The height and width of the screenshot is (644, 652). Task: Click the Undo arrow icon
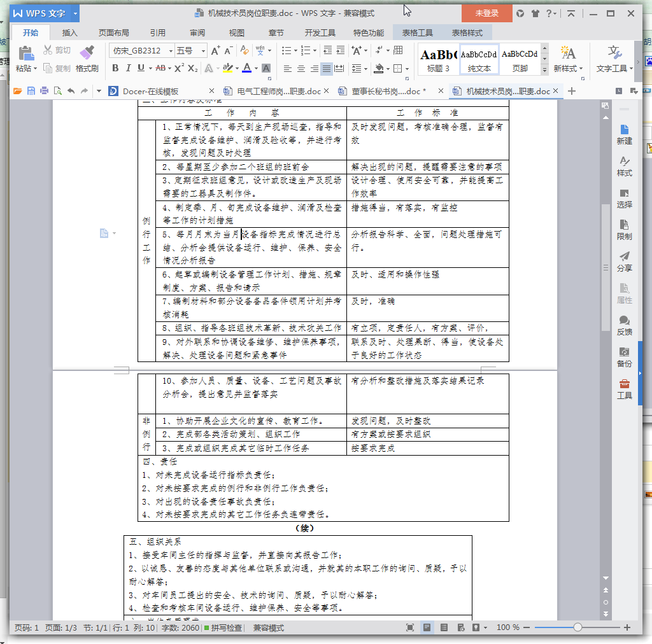point(71,91)
